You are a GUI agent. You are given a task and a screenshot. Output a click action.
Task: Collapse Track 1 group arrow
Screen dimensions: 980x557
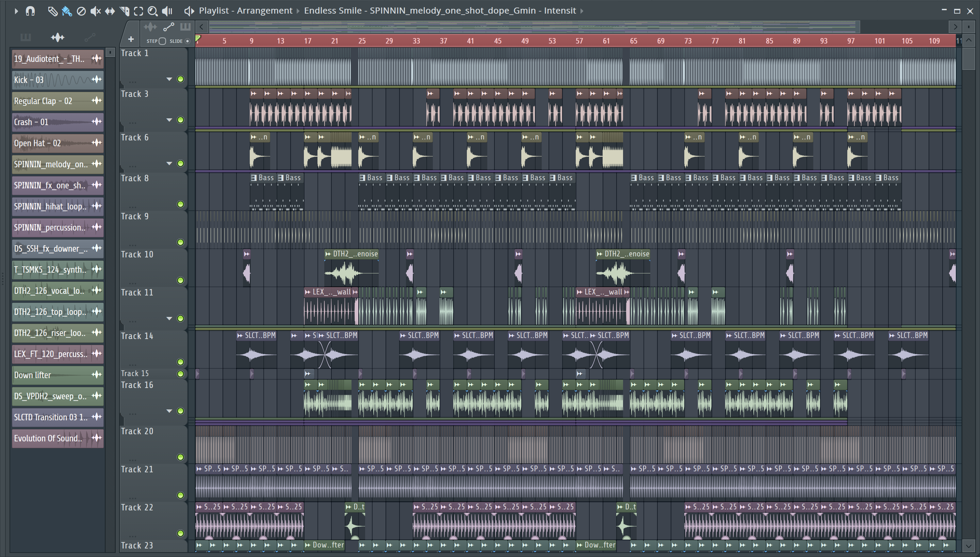169,79
